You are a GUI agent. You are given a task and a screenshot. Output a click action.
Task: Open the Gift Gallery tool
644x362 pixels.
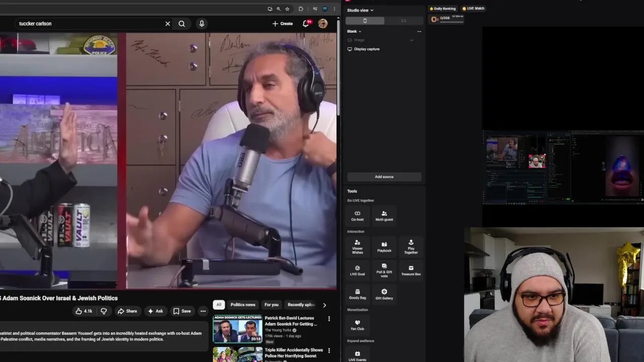coord(384,294)
